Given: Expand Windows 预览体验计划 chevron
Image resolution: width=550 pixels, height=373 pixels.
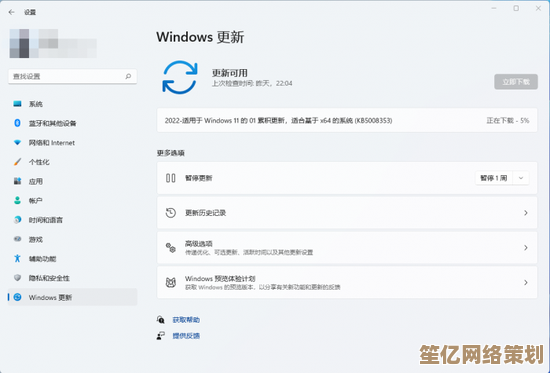Looking at the screenshot, I should coord(526,282).
